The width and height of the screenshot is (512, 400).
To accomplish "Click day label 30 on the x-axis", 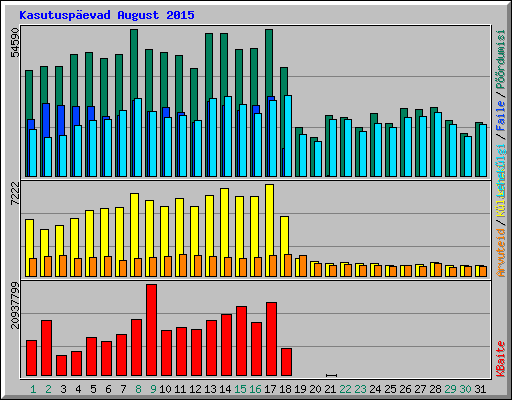I will pyautogui.click(x=465, y=389).
